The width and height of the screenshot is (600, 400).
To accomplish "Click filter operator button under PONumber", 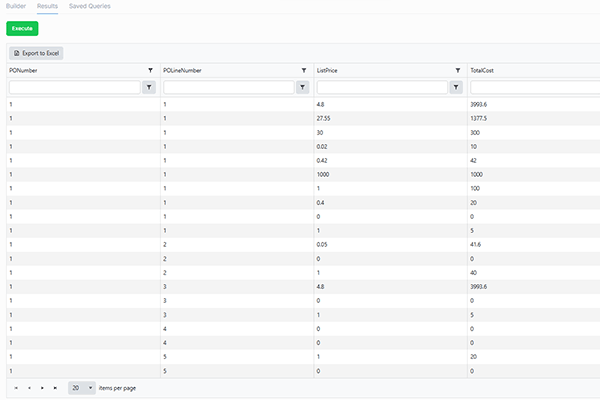I will point(149,88).
